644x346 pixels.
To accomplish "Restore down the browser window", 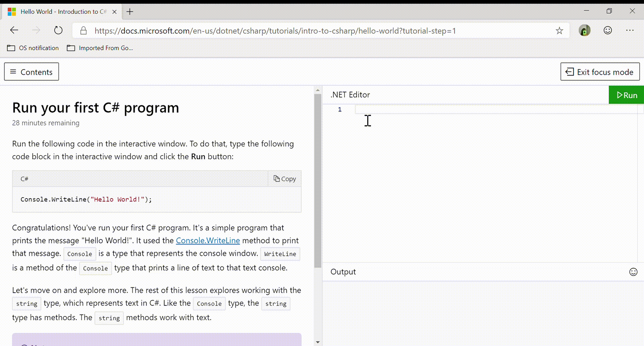I will (x=609, y=11).
